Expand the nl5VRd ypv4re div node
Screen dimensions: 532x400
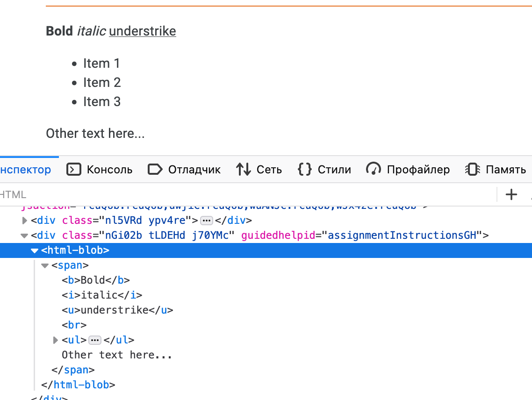coord(25,220)
